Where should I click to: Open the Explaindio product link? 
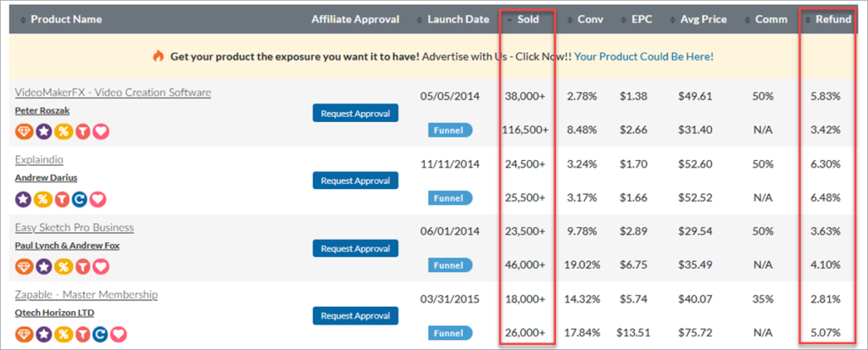click(x=39, y=159)
